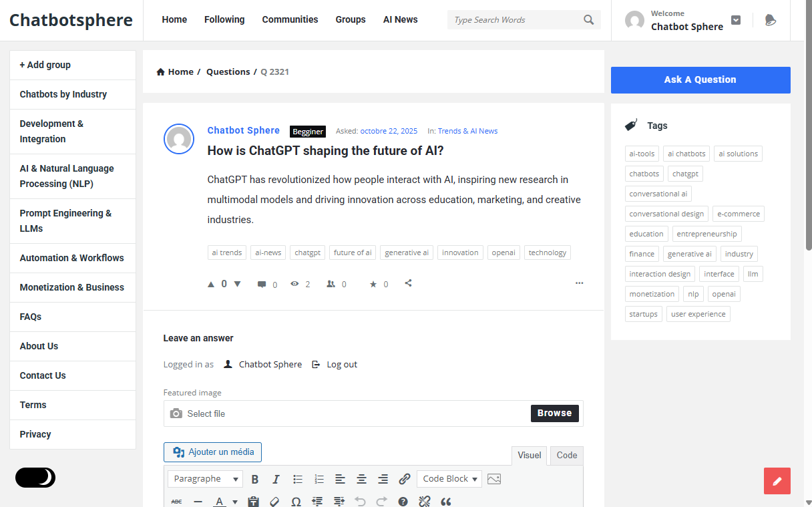Screen dimensions: 812x507
Task: Click the share icon under the question
Action: (408, 283)
